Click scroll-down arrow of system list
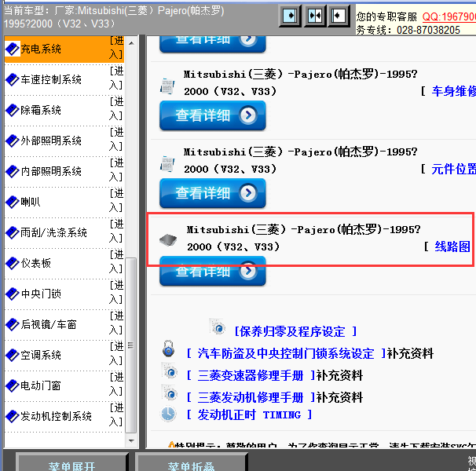The width and height of the screenshot is (476, 471). click(x=131, y=440)
